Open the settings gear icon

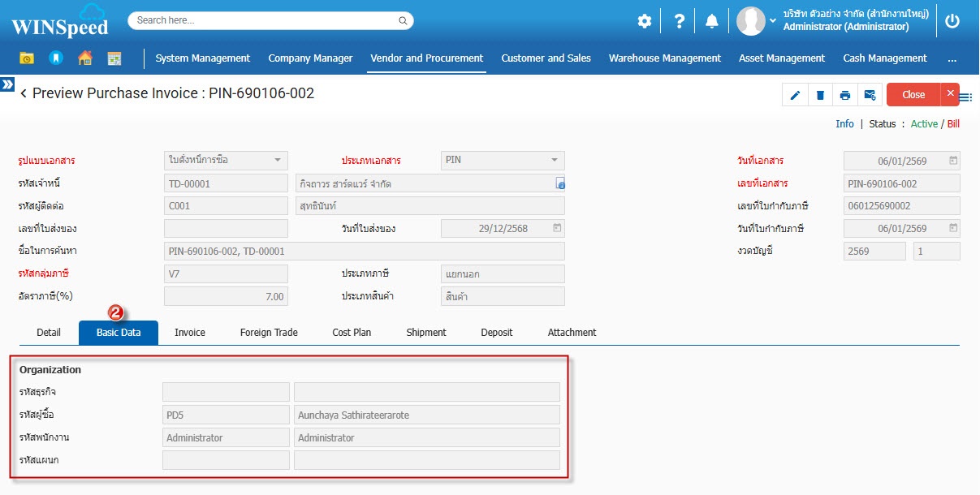point(644,21)
